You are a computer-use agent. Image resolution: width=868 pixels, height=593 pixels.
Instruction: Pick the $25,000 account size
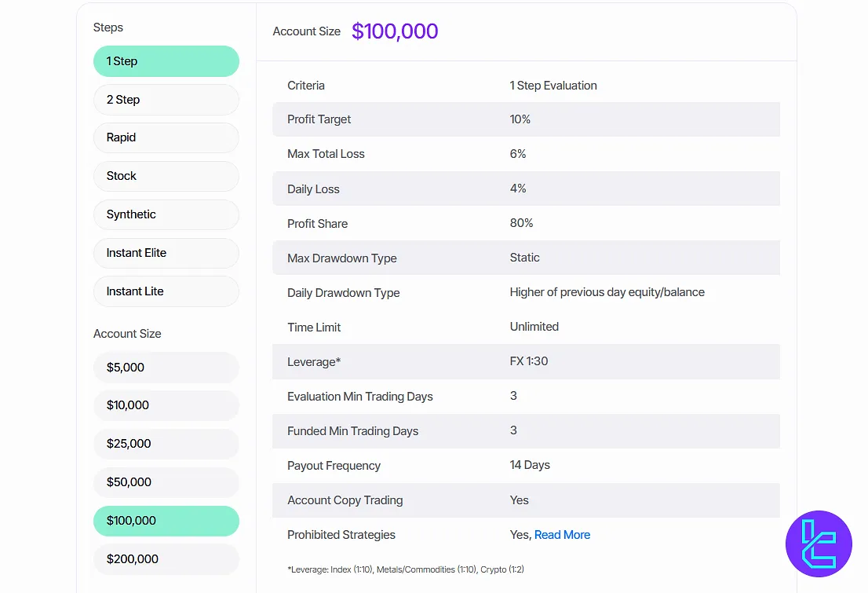(x=166, y=444)
